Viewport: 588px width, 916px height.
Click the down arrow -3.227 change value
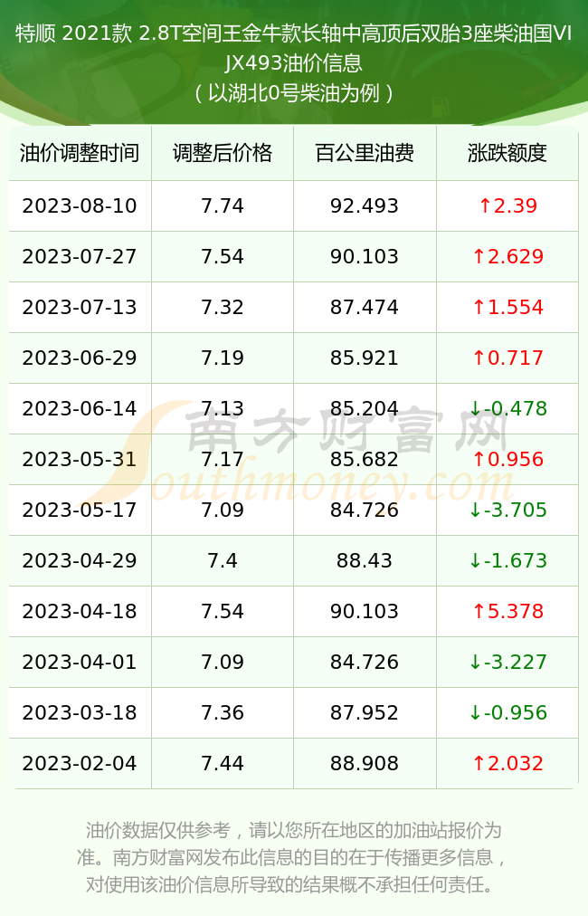click(x=507, y=662)
